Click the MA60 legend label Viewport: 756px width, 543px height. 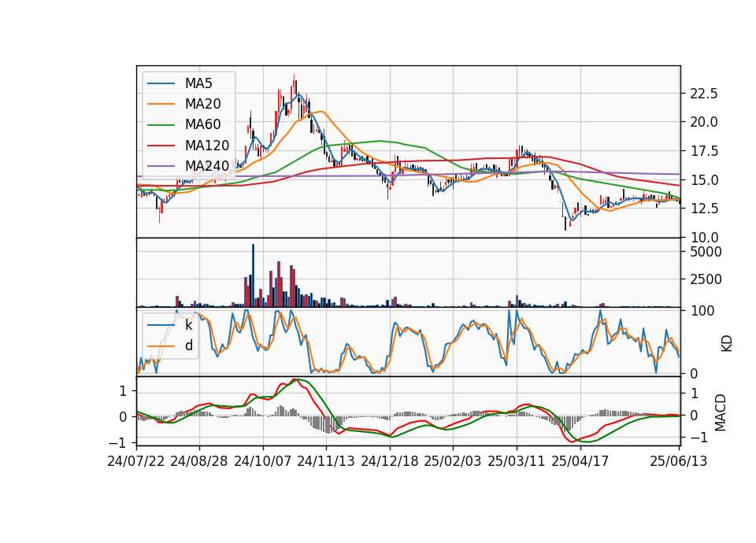point(202,125)
